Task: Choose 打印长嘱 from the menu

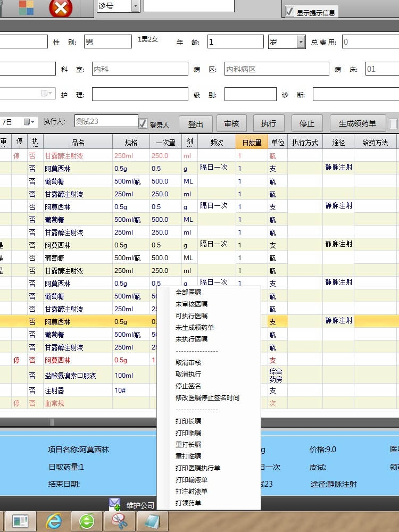Action: [x=188, y=421]
